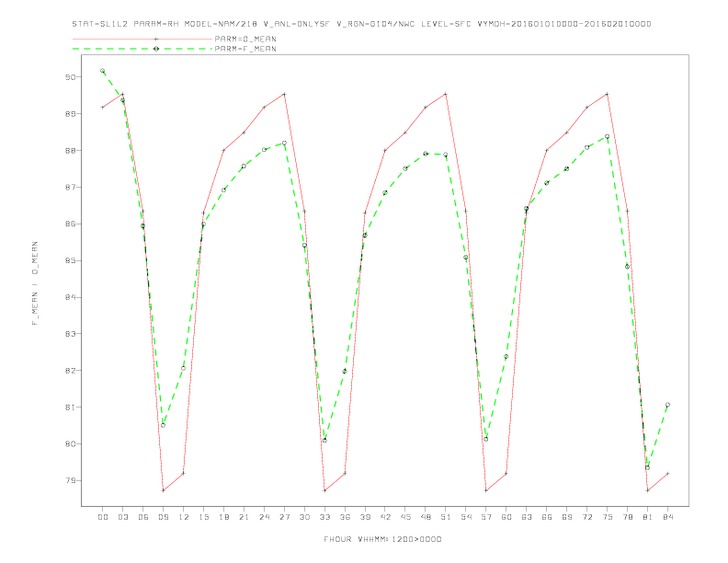Click y-axis tick label 82
Viewport: 728px width, 563px height.
tap(70, 371)
